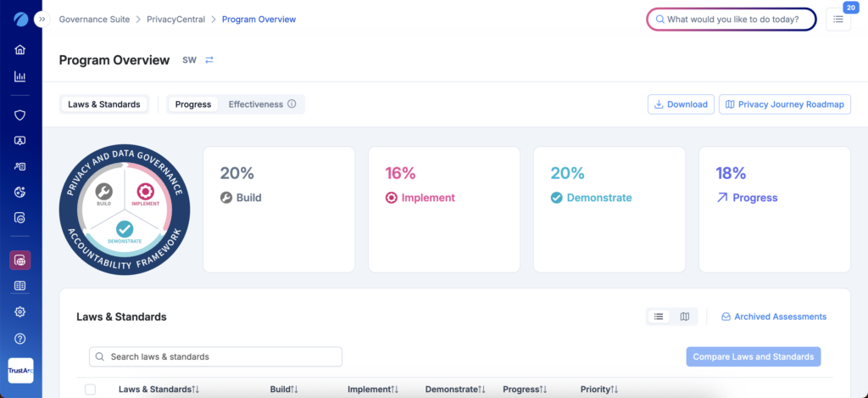The width and height of the screenshot is (868, 398).
Task: Open the monitor-user sidebar icon
Action: (20, 141)
